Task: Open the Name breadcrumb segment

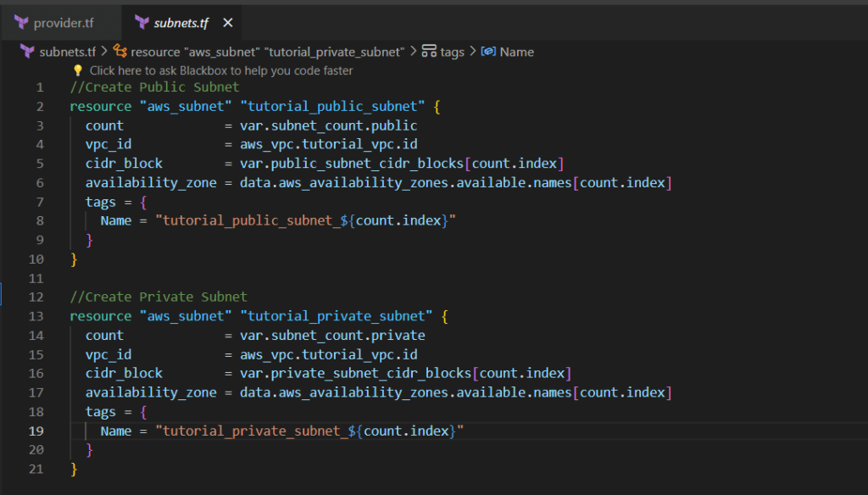Action: [516, 52]
